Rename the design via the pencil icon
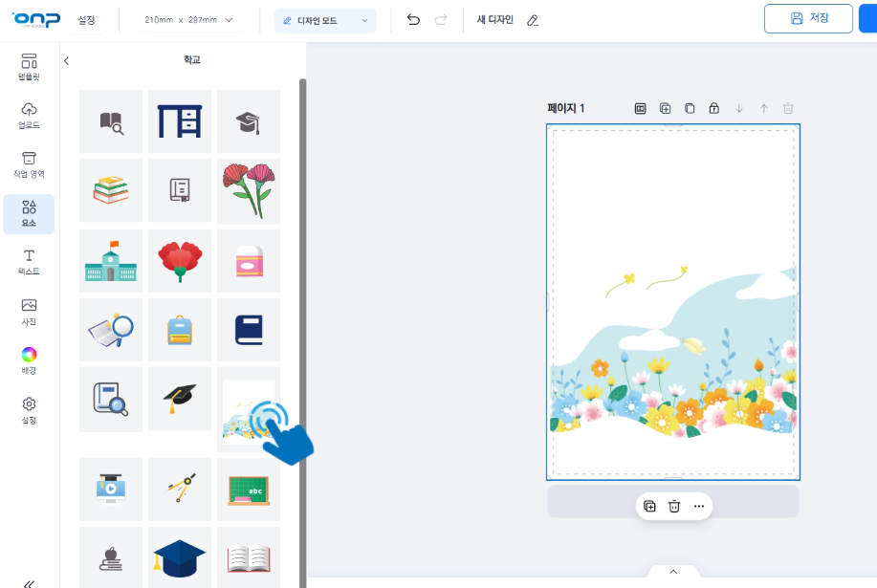Screen dimensions: 877x588 point(533,19)
